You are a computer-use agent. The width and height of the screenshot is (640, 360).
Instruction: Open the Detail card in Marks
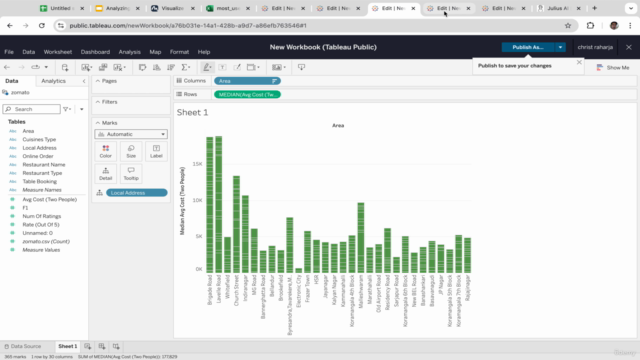105,173
